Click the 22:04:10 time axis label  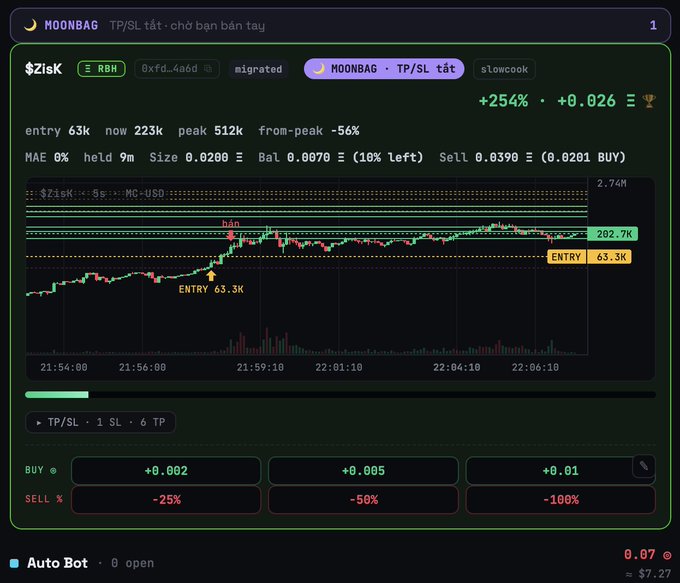pos(457,367)
